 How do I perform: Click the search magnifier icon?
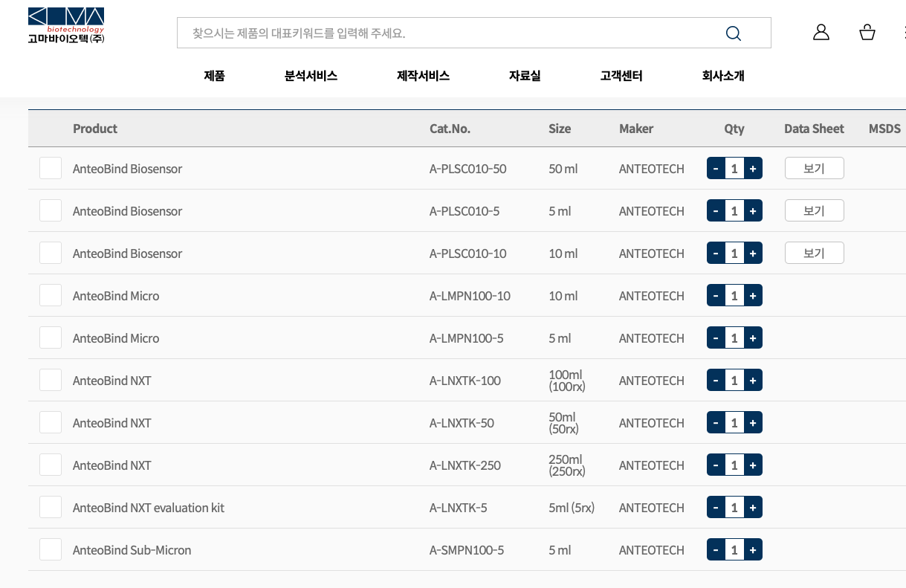point(733,33)
